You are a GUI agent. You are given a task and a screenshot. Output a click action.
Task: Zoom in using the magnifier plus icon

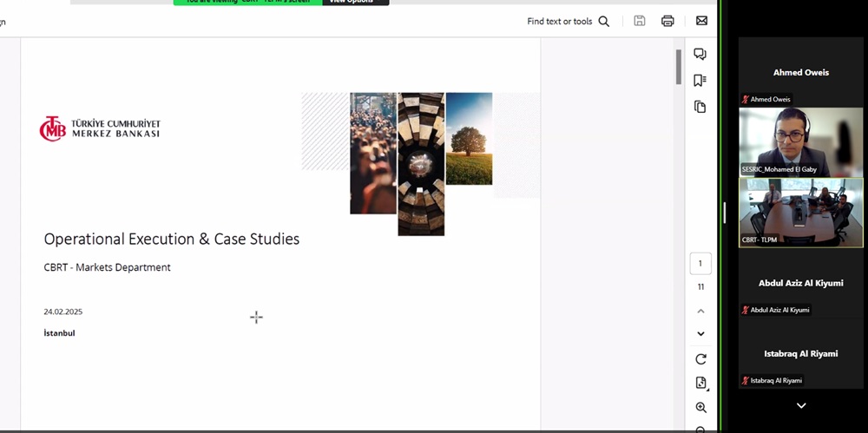tap(700, 408)
